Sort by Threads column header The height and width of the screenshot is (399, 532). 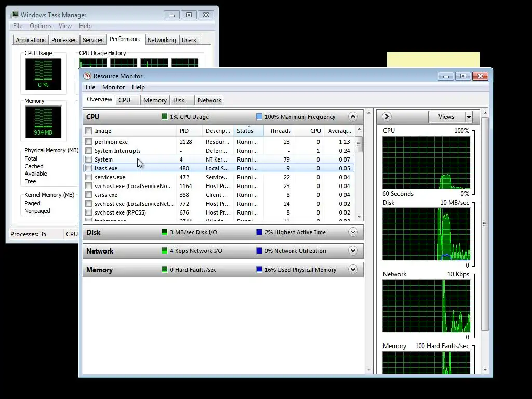coord(278,130)
